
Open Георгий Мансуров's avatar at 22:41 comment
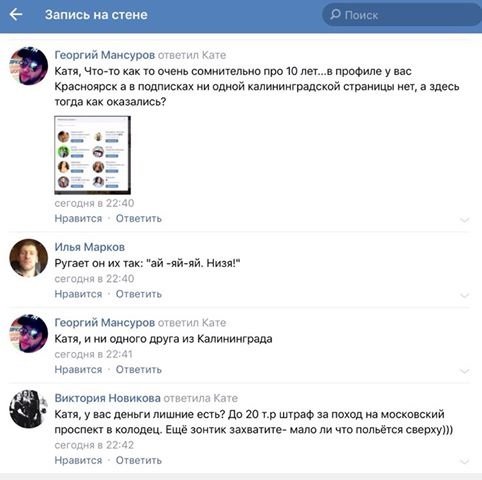[29, 333]
